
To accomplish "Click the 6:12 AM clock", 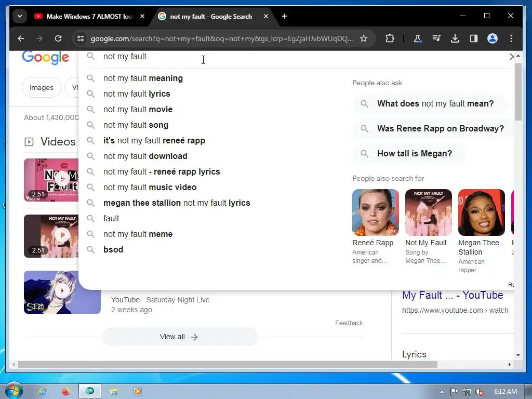I will tap(505, 392).
